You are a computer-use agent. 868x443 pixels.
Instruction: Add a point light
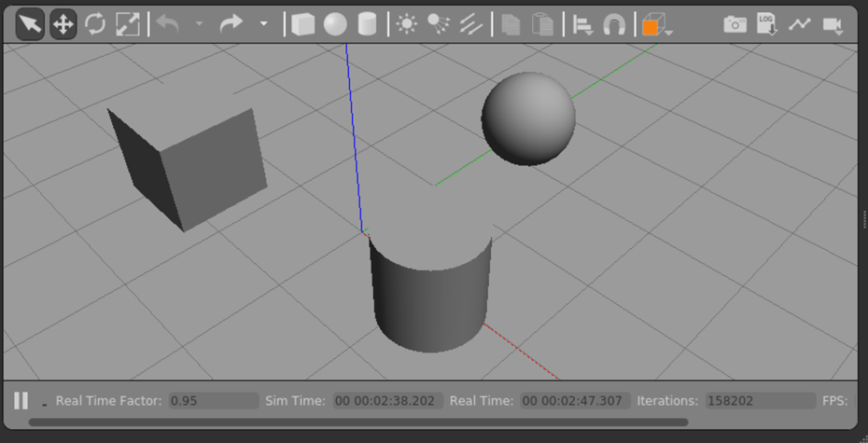(407, 24)
